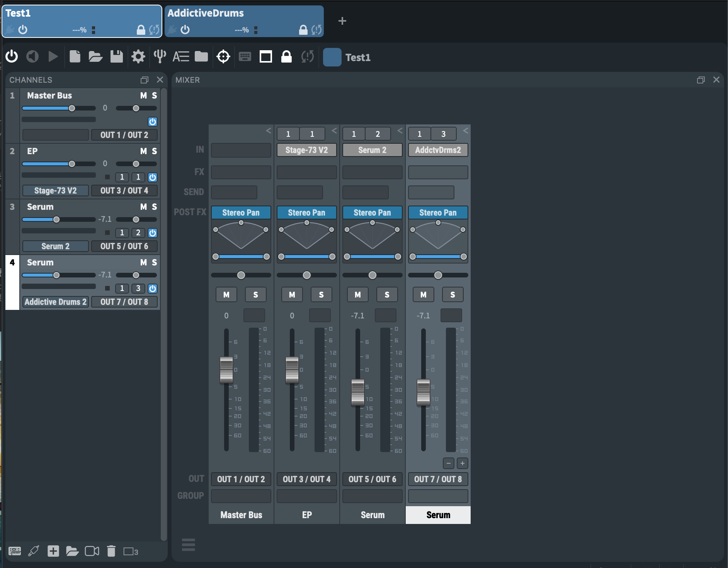Collapse the EP mixer strip with arrow
The image size is (728, 568).
tap(334, 131)
